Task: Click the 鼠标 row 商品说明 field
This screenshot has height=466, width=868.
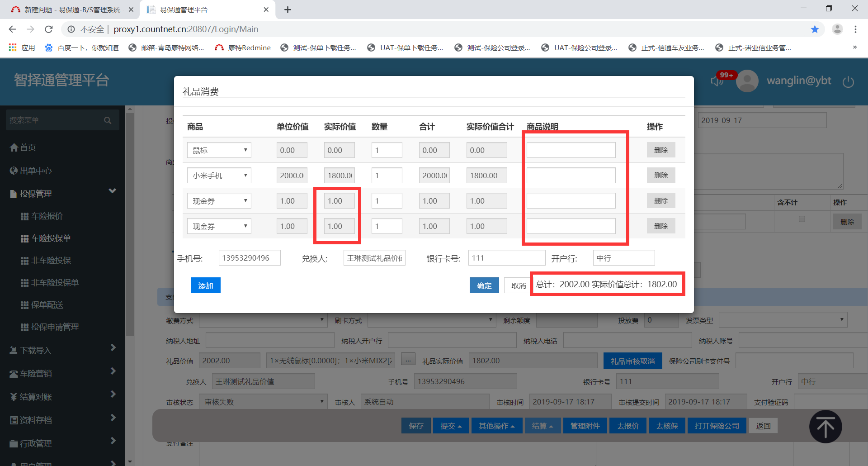Action: [x=571, y=150]
